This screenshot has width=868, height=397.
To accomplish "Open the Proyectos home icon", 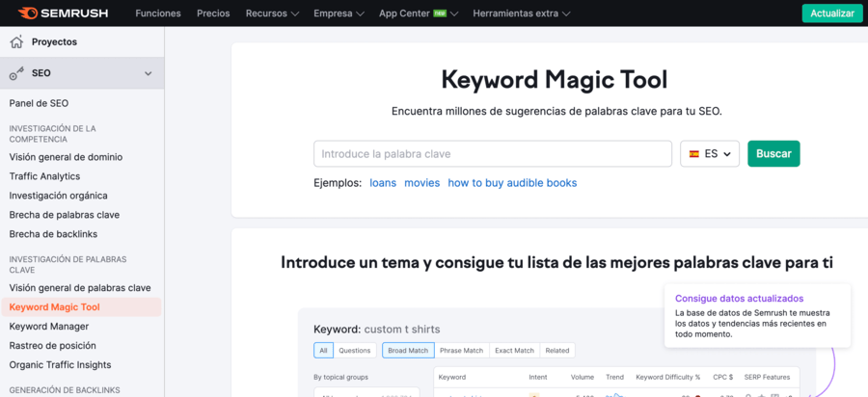I will pyautogui.click(x=16, y=41).
